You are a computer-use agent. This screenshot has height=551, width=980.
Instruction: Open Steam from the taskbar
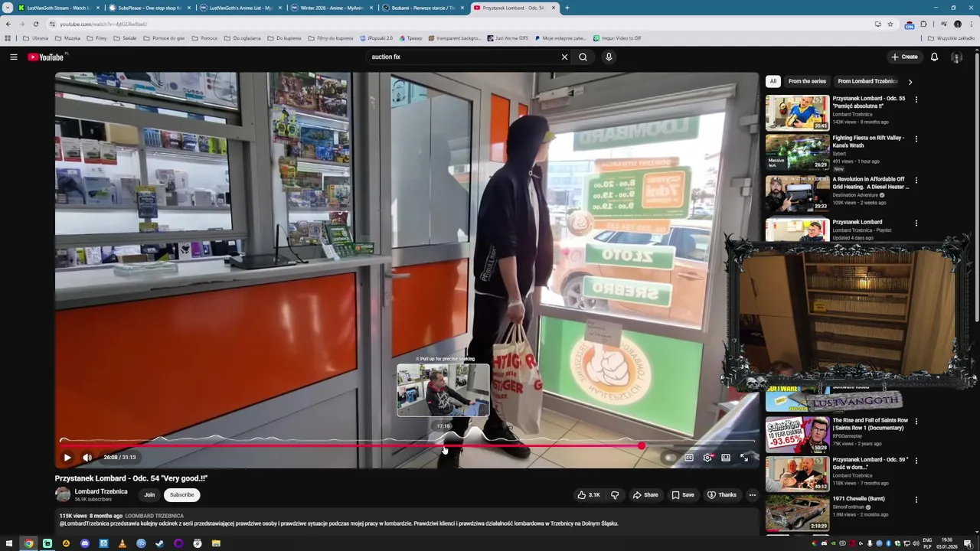click(159, 543)
